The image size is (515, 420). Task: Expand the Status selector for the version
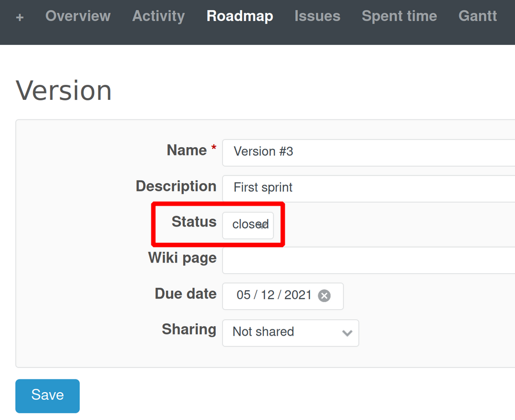pos(248,225)
